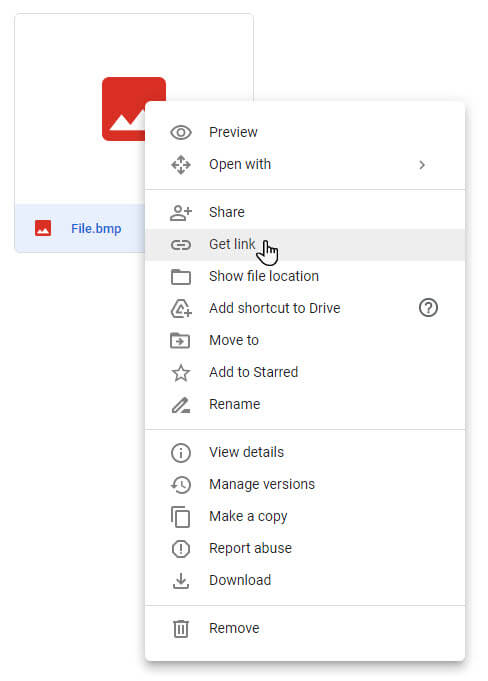
Task: Click the trash can Remove icon
Action: tap(181, 628)
